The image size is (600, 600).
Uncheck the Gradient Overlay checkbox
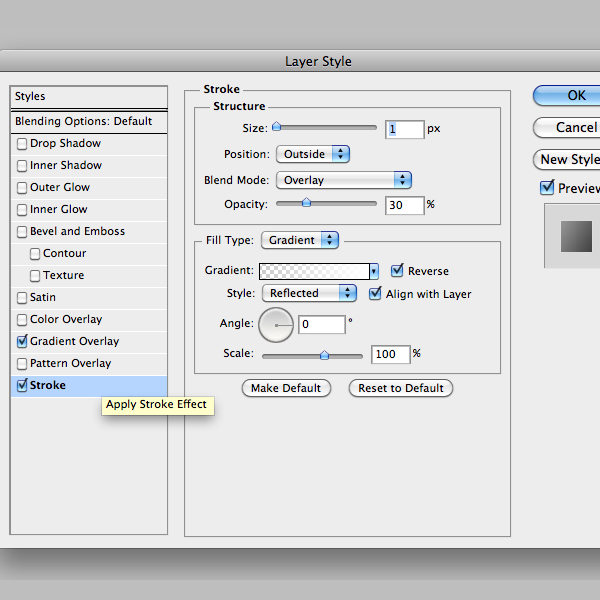22,341
